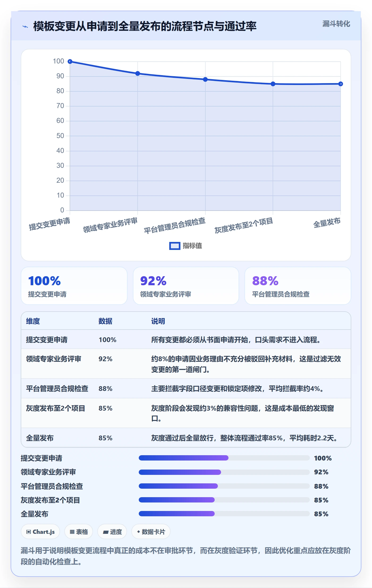Click the lightning icon beside the title

(x=25, y=27)
